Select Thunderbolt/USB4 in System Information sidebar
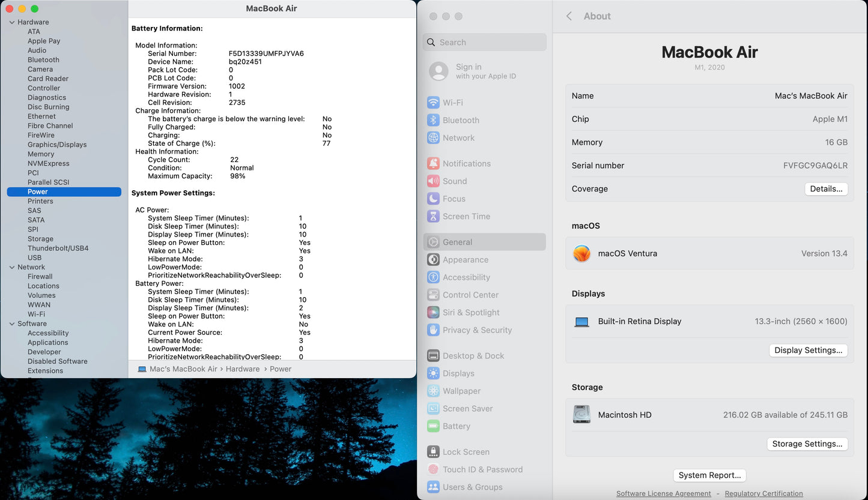868x500 pixels. click(58, 248)
